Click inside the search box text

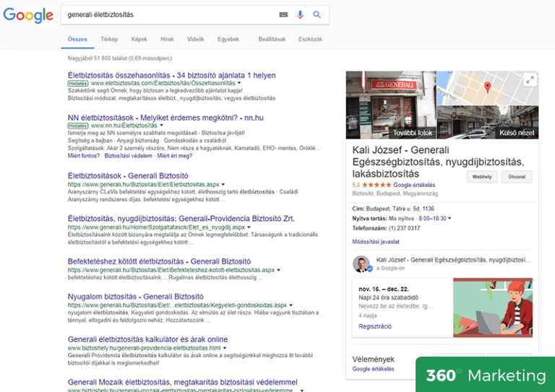click(100, 15)
